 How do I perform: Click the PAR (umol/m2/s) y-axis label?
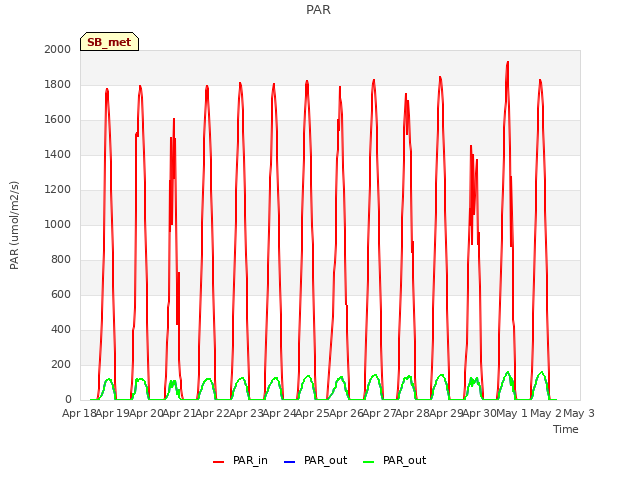click(14, 225)
